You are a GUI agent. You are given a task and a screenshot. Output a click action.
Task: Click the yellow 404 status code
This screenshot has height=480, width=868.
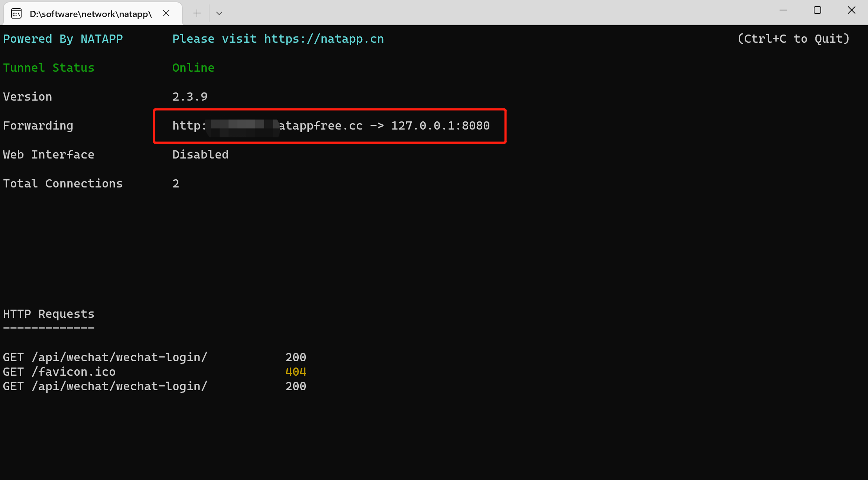pos(296,372)
